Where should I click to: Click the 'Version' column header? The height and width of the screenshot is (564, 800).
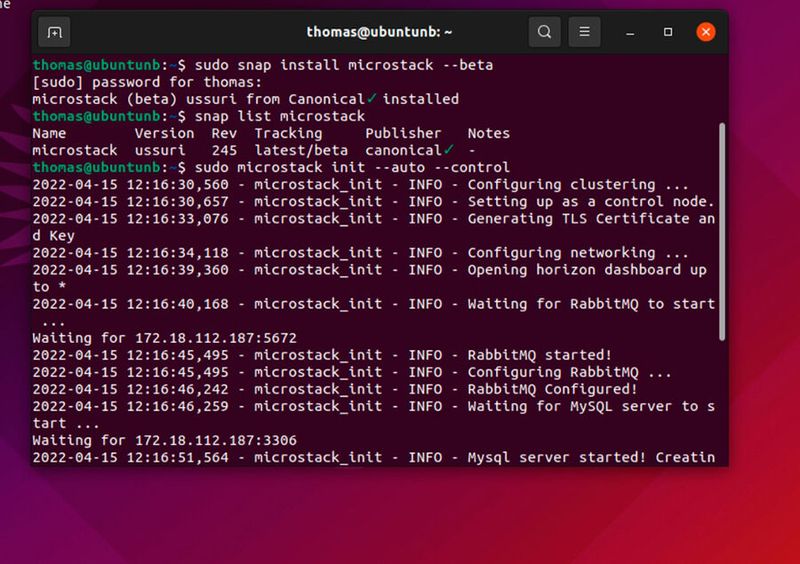(x=164, y=133)
